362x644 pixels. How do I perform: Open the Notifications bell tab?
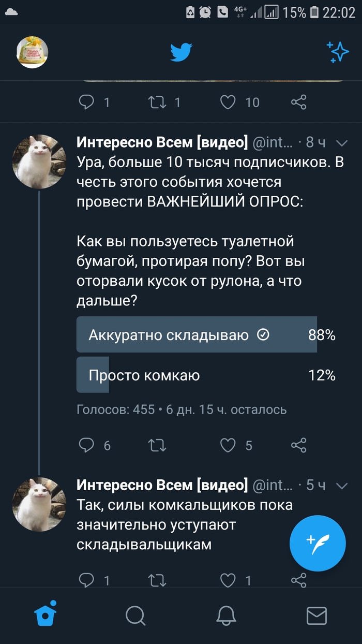226,616
